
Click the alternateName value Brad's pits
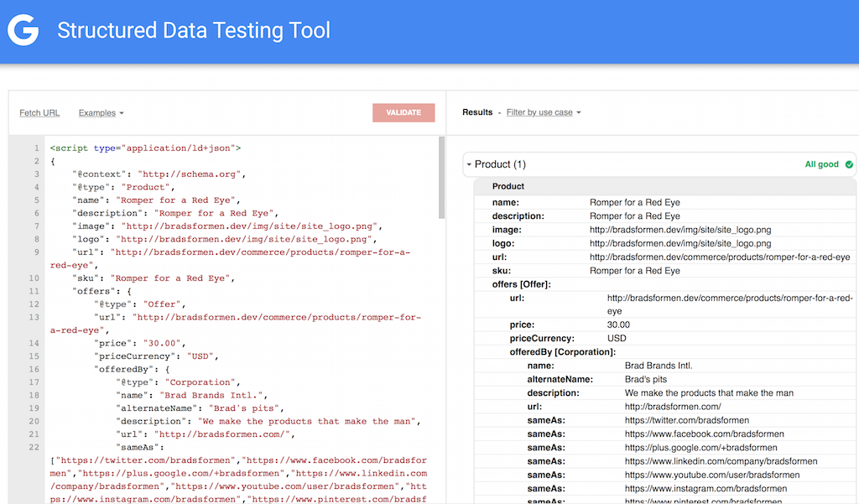[x=646, y=380]
